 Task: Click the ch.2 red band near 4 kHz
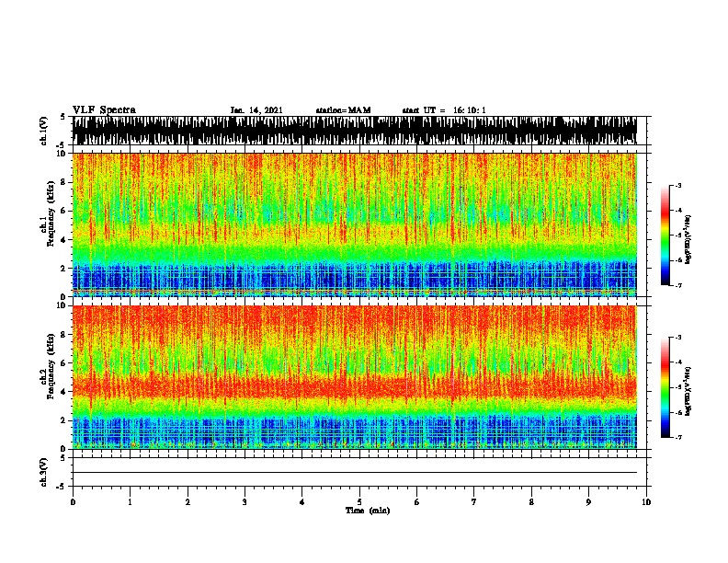355,388
